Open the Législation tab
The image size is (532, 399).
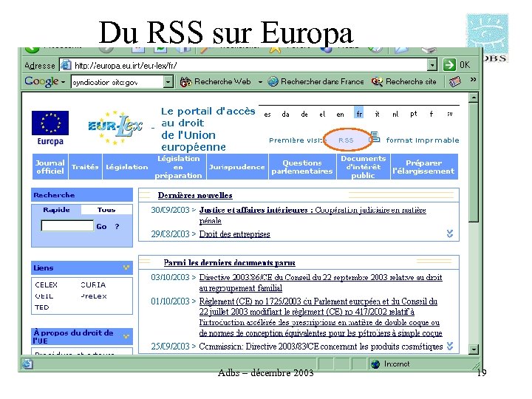point(127,166)
